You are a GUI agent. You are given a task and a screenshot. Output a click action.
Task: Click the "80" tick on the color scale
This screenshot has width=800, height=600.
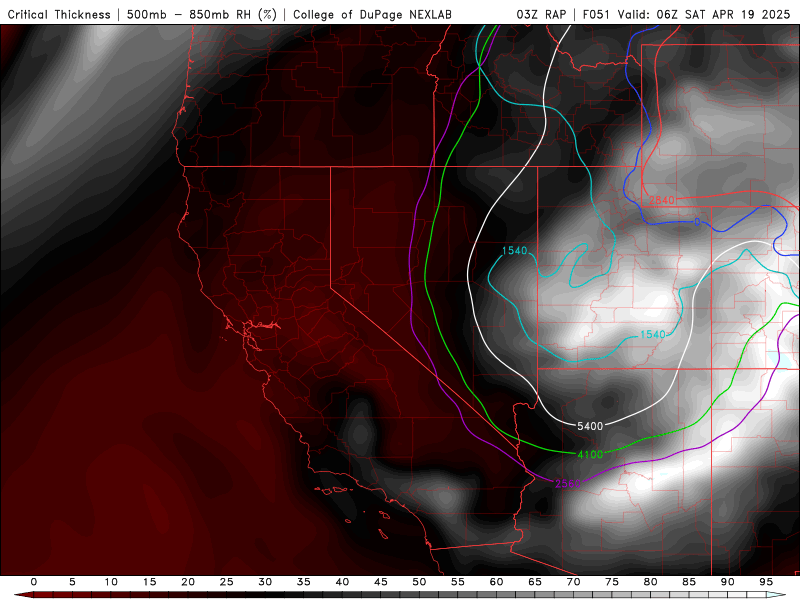[651, 582]
